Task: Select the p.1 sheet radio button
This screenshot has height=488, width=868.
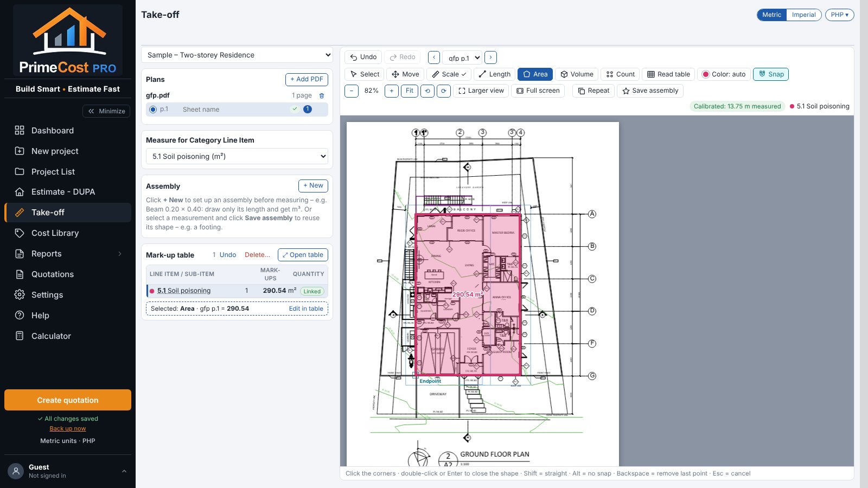Action: click(153, 110)
